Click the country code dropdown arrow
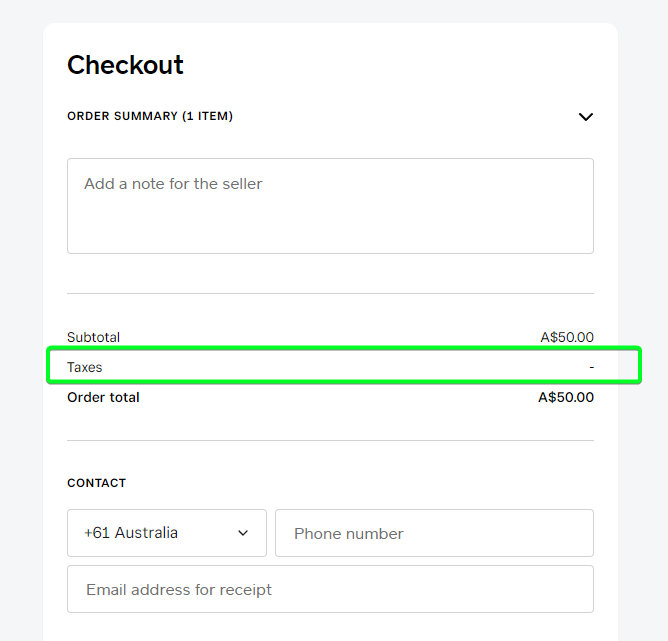668x641 pixels. tap(243, 533)
